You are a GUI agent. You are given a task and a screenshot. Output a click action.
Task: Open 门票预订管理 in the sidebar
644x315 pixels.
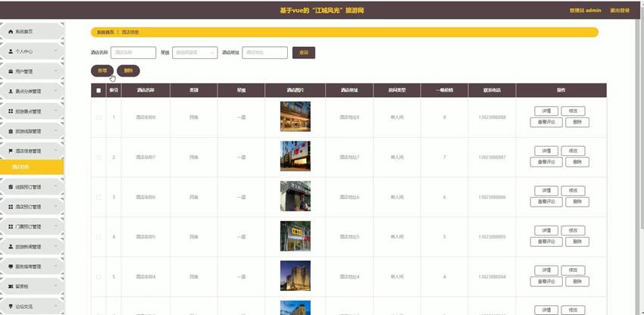pyautogui.click(x=32, y=226)
